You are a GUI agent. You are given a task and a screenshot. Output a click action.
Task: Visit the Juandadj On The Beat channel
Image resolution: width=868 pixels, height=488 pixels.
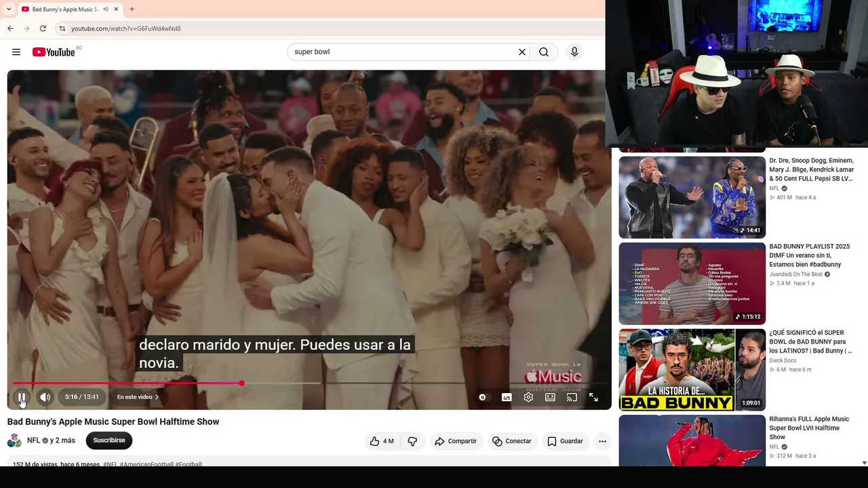coord(795,274)
